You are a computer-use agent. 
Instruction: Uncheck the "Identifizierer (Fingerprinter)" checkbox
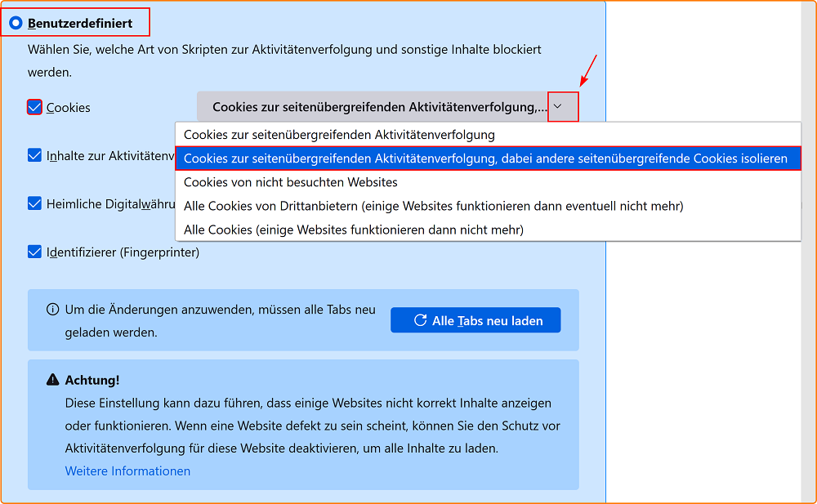coord(33,252)
